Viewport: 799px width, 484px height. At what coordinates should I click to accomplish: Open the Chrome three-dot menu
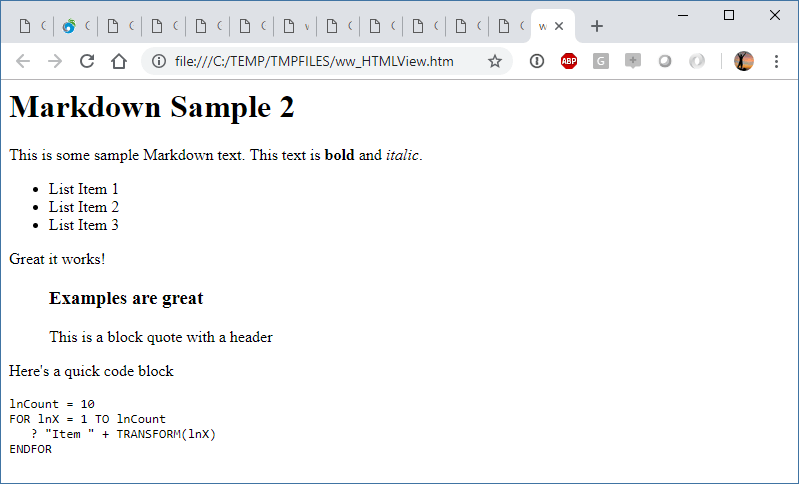776,61
